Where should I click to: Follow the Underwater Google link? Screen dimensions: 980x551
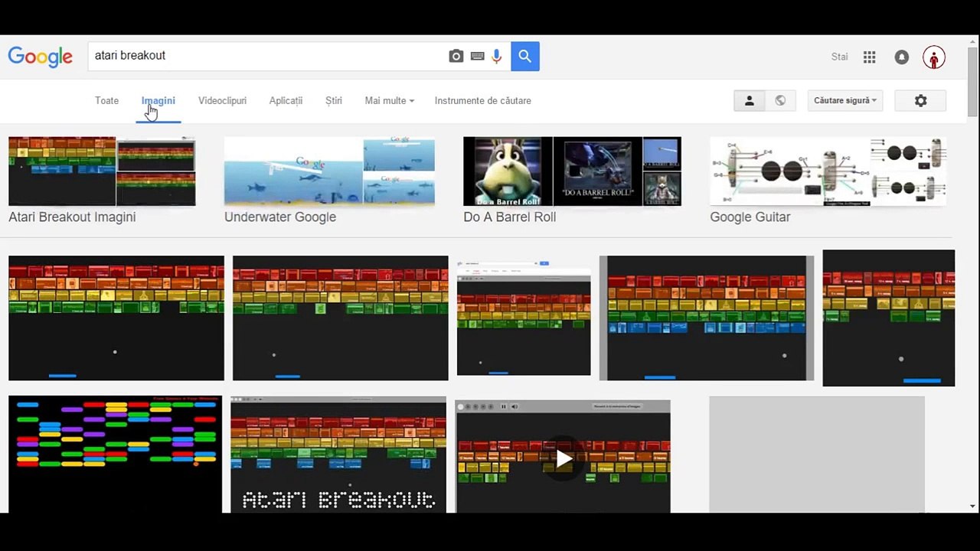pyautogui.click(x=280, y=217)
